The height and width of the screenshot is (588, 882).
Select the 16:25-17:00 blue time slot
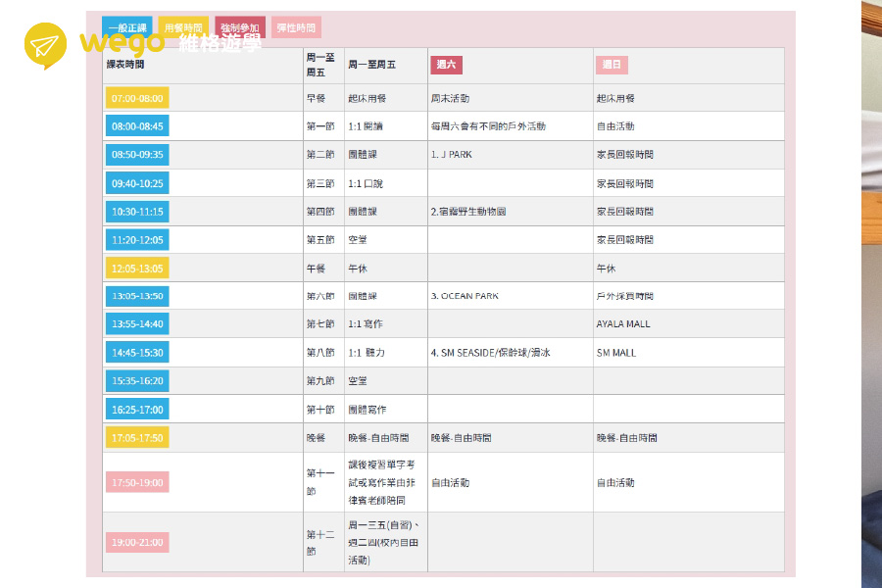pos(137,409)
